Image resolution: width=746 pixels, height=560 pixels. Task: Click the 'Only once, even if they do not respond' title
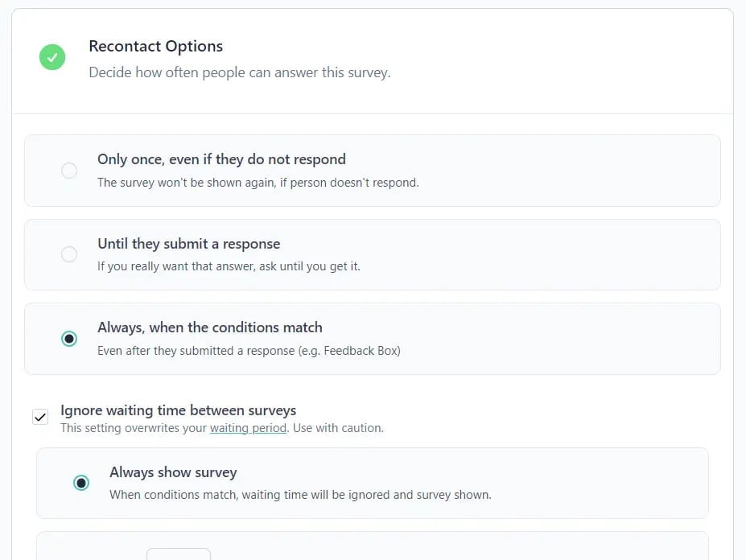pyautogui.click(x=221, y=159)
